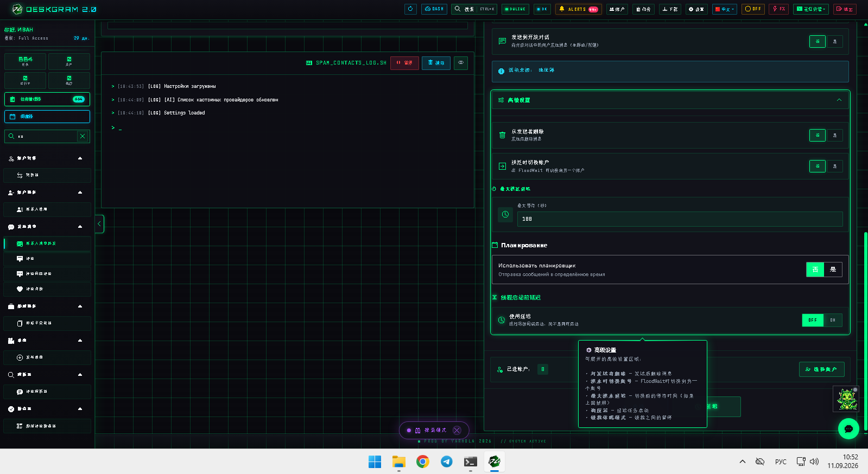
Task: Collapse the advanced settings section chevron
Action: (839, 100)
